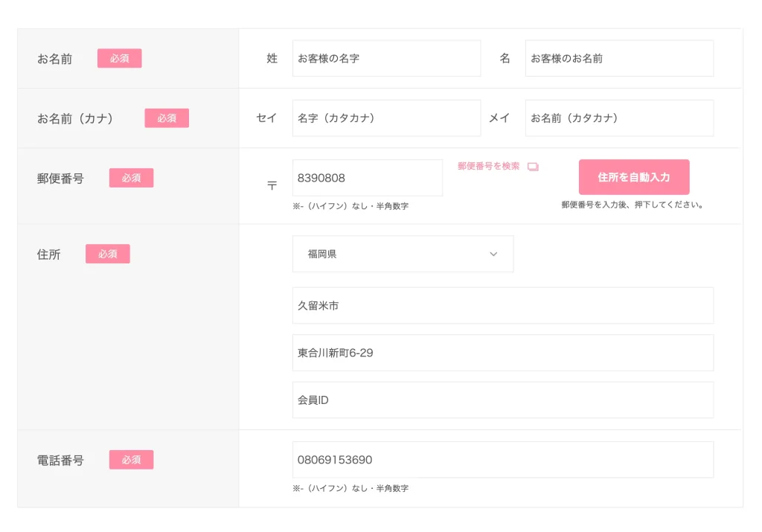Open the 郵便番号を検索 link
This screenshot has width=762, height=532.
489,167
